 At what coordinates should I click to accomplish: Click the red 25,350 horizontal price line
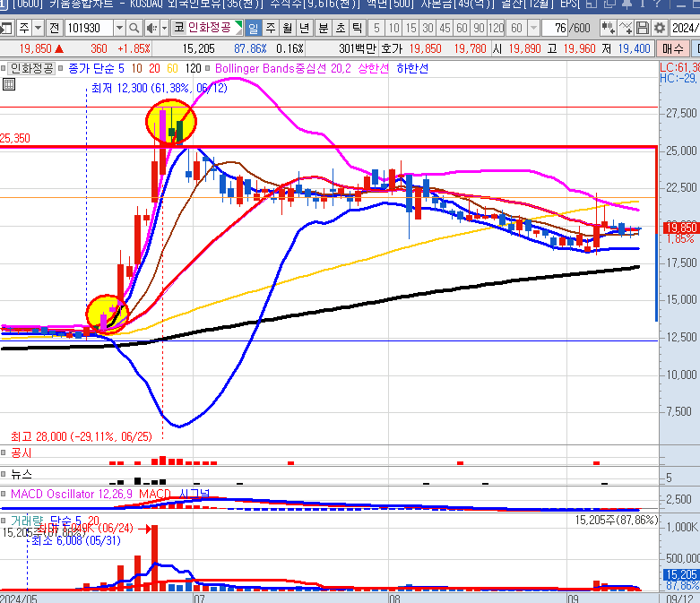pyautogui.click(x=359, y=146)
